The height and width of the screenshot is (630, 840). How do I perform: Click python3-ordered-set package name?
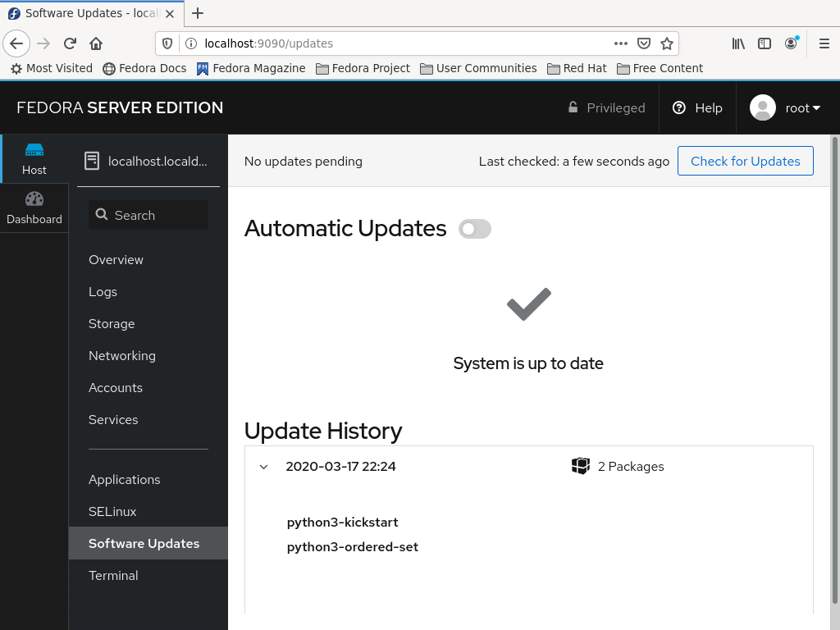353,547
